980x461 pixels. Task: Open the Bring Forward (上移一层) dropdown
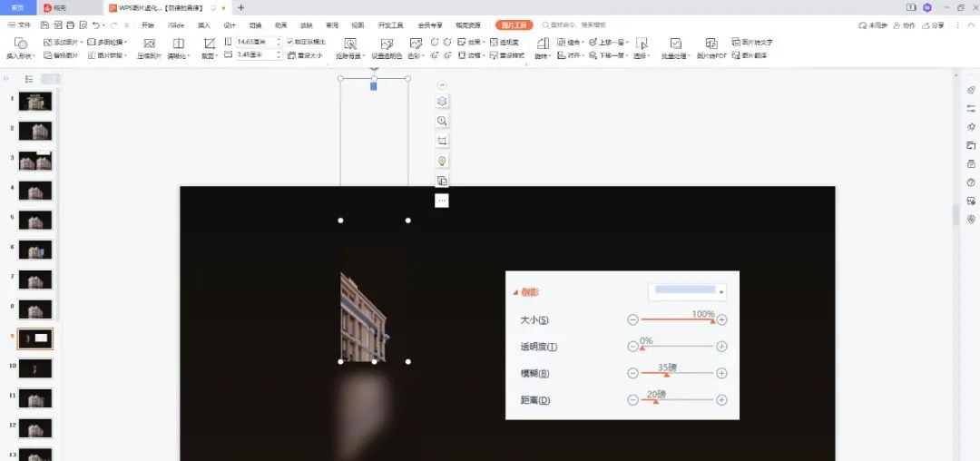pyautogui.click(x=610, y=42)
